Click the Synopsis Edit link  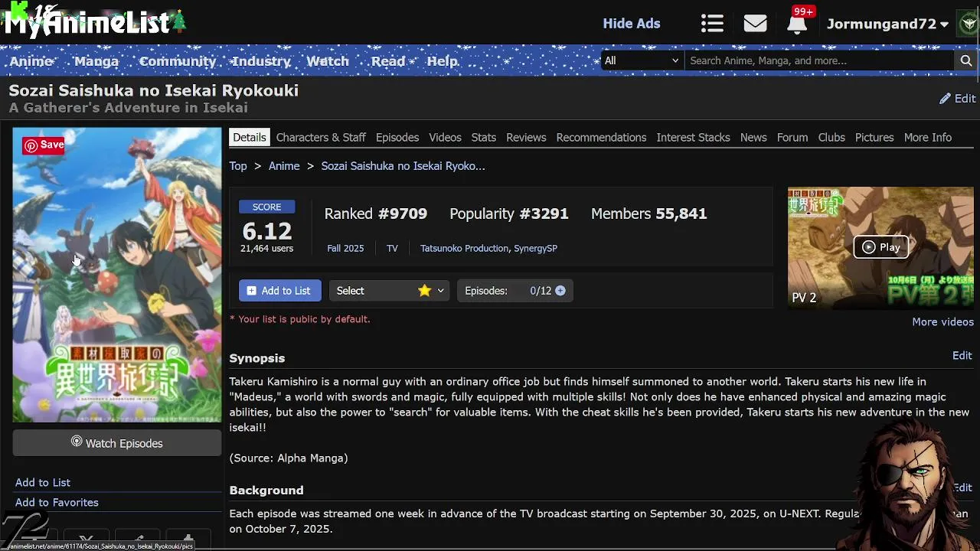click(x=962, y=356)
